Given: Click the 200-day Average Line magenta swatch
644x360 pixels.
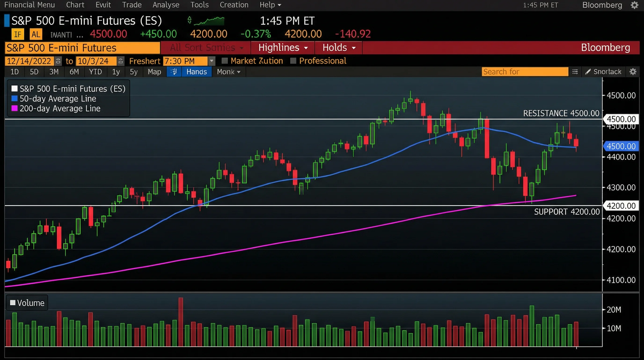Looking at the screenshot, I should point(15,109).
